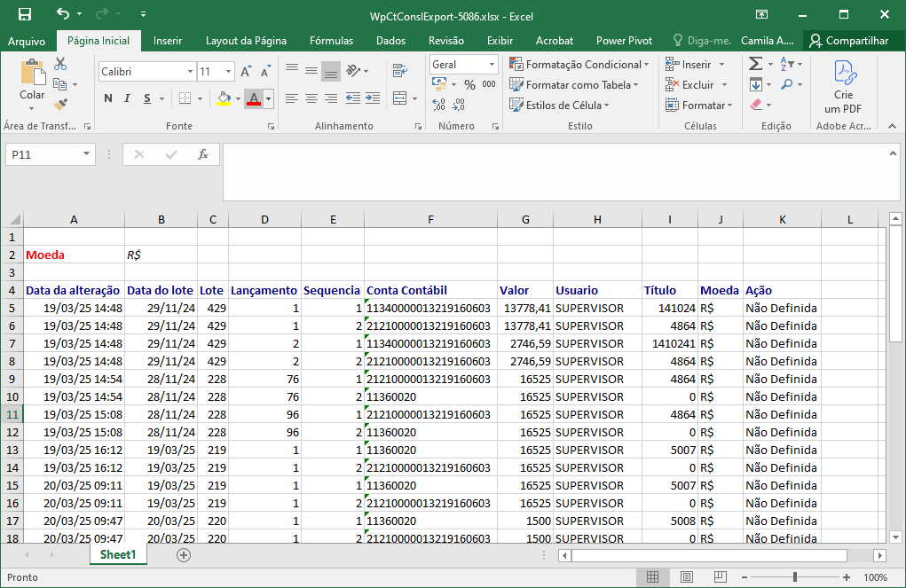This screenshot has width=906, height=588.
Task: Toggle italic formatting
Action: click(x=127, y=98)
